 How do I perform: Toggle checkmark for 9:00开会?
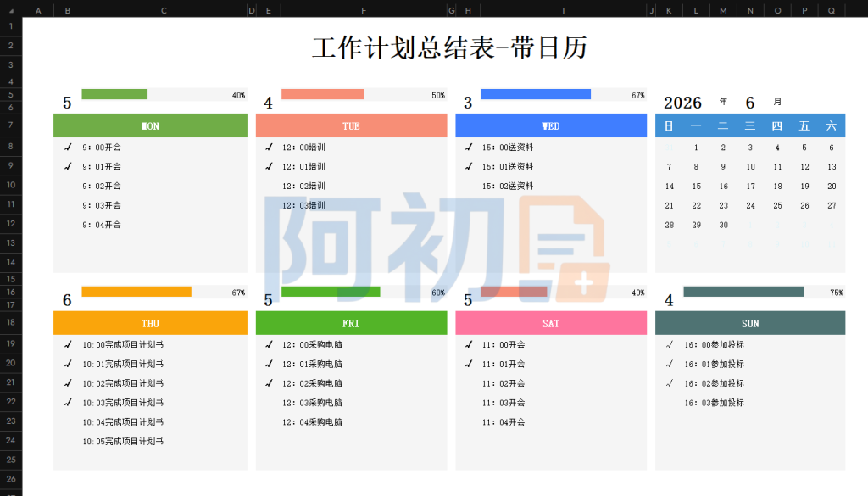(x=68, y=148)
